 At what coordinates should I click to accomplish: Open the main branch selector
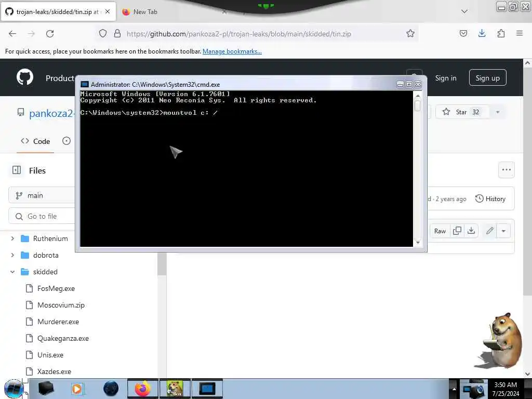pyautogui.click(x=42, y=195)
